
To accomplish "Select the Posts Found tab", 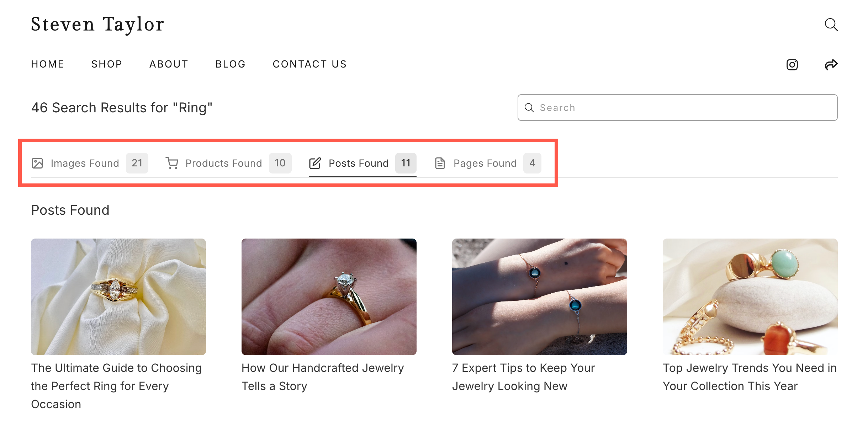I will coord(362,163).
